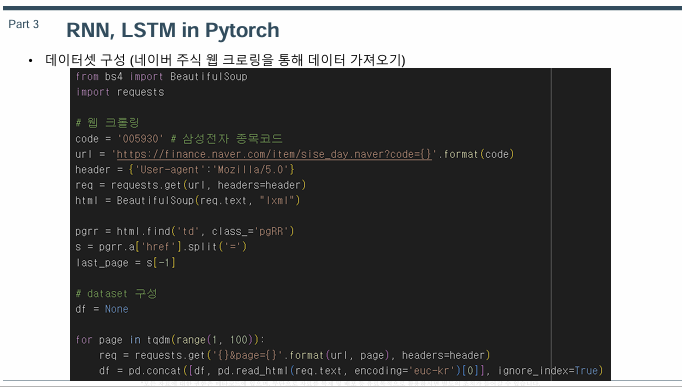
Task: Click the '# dataset 구성' comment
Action: pos(116,294)
